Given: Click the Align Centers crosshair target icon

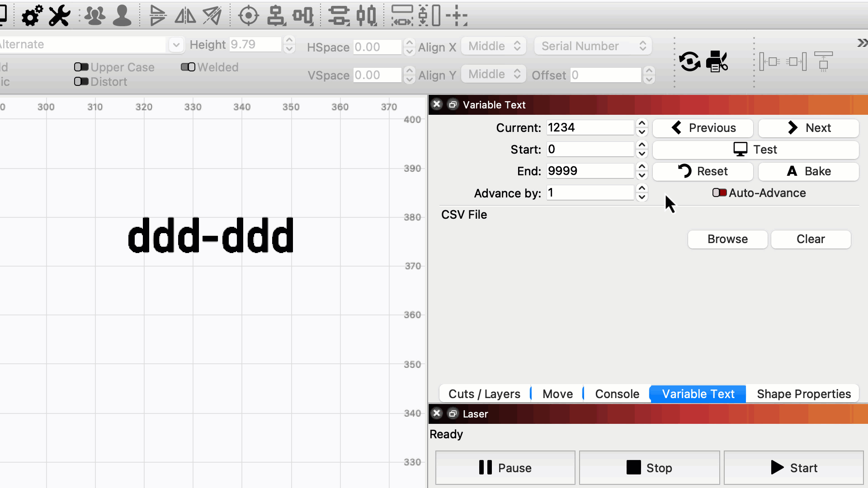Looking at the screenshot, I should 248,16.
